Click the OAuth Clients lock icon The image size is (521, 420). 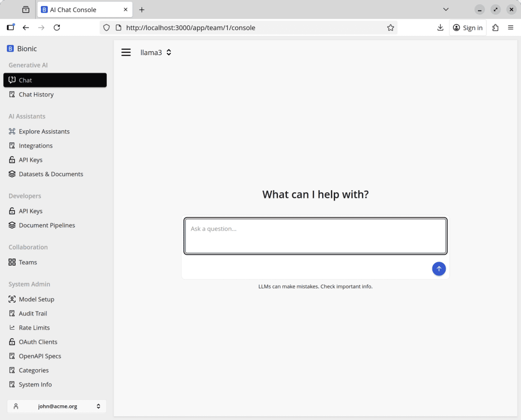pyautogui.click(x=12, y=342)
